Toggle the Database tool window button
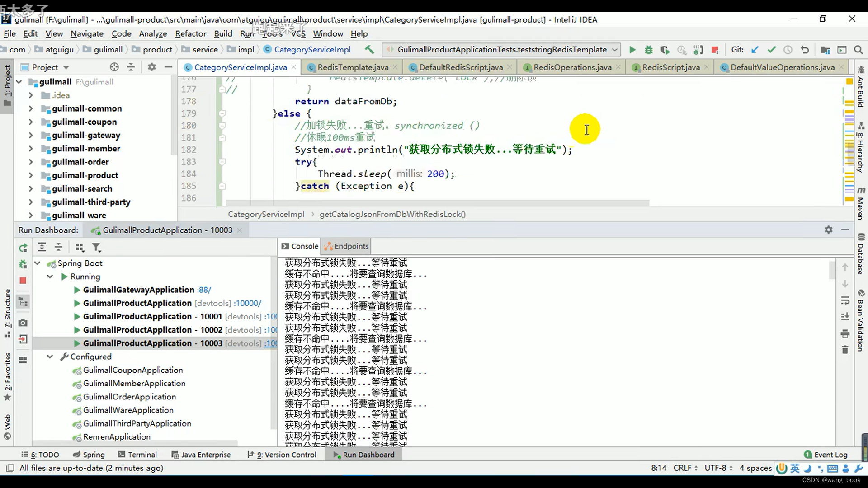The width and height of the screenshot is (868, 488). click(x=861, y=253)
